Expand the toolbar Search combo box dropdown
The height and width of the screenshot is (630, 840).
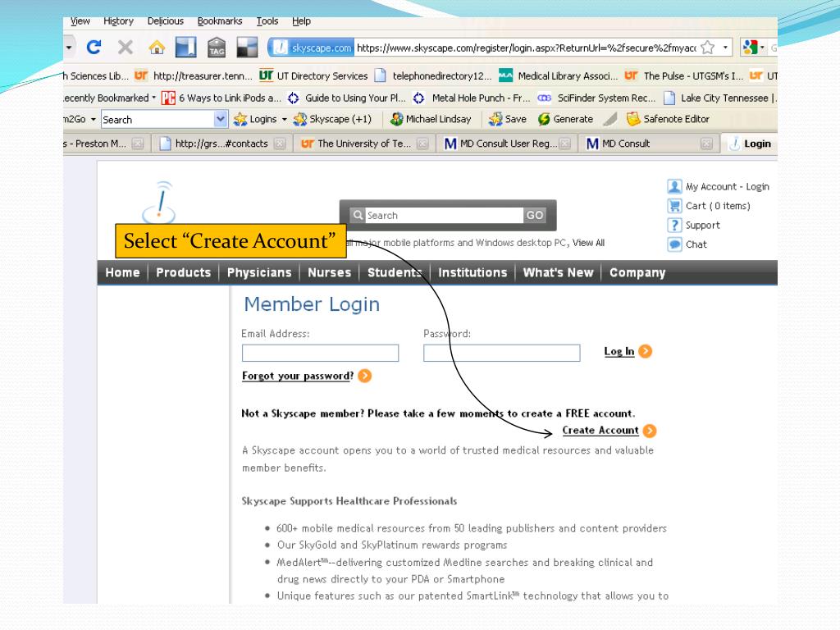pyautogui.click(x=221, y=119)
